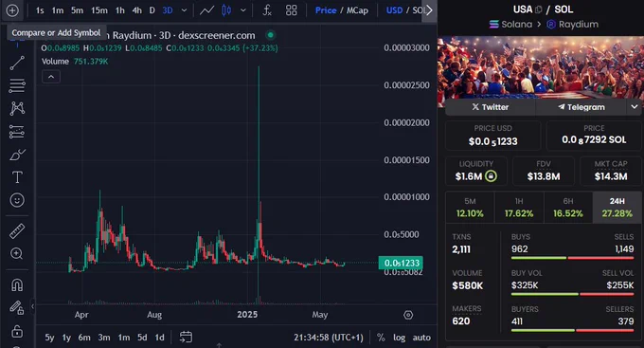This screenshot has height=348, width=644.
Task: Set chart interval to 1h
Action: point(119,10)
